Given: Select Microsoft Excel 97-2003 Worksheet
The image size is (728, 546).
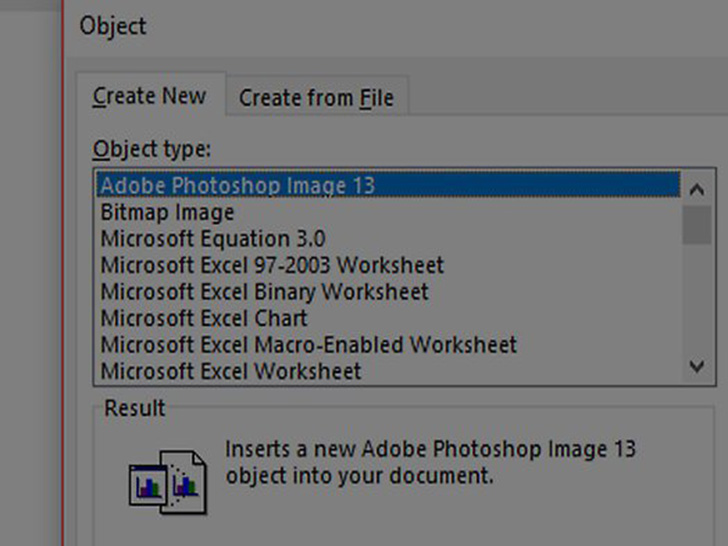Looking at the screenshot, I should tap(272, 265).
